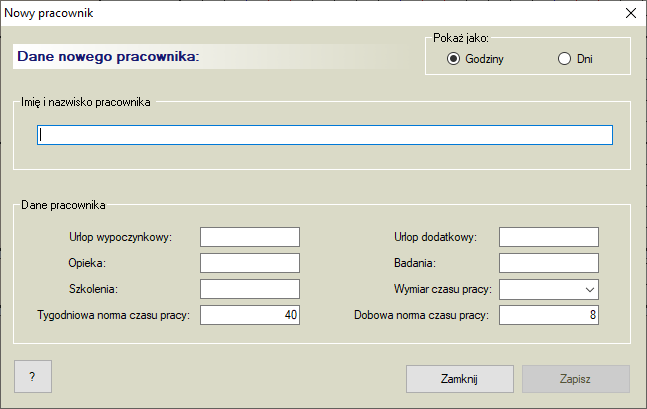Screen dimensions: 647x409
Task: Select the Dobowa norma czasu pracy field
Action: tap(548, 315)
